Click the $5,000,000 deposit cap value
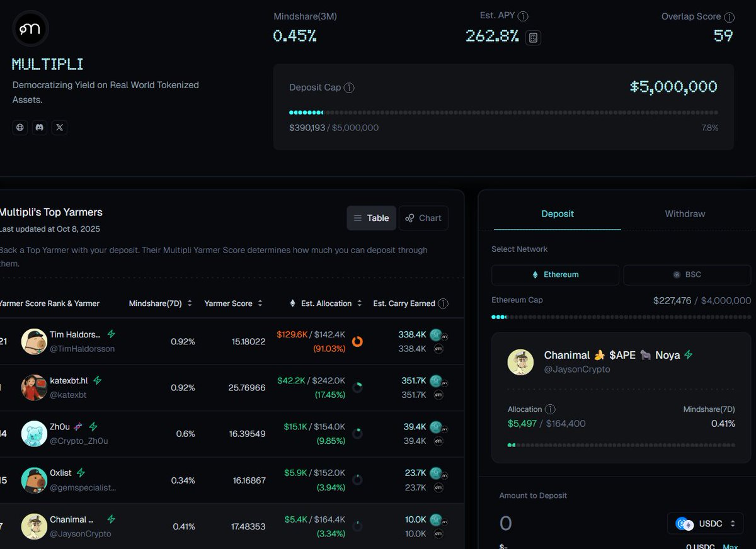 (x=673, y=87)
